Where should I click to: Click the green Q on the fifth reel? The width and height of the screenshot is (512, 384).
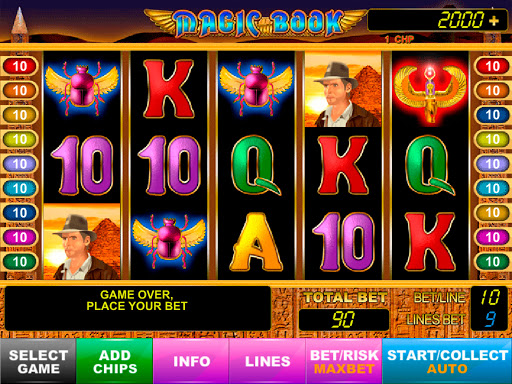pos(429,165)
